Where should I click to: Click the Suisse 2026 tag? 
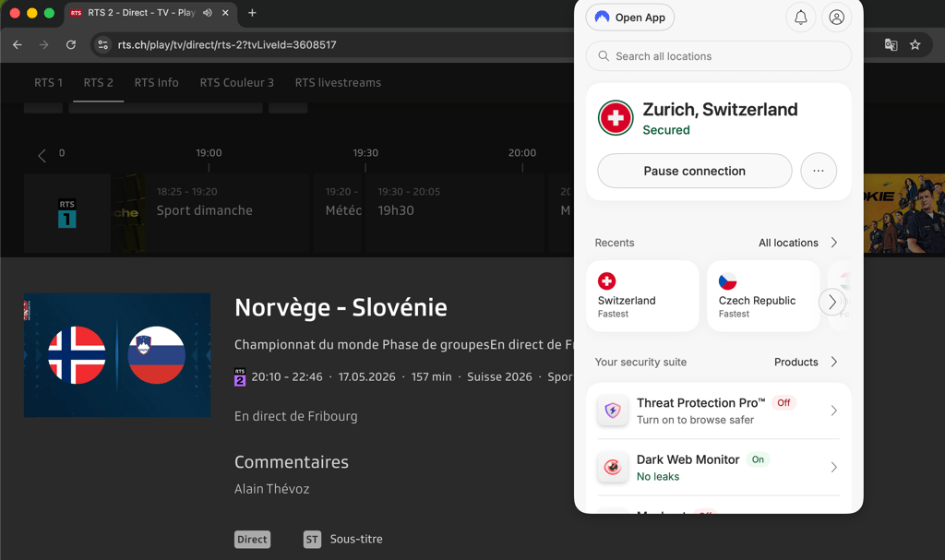[499, 376]
